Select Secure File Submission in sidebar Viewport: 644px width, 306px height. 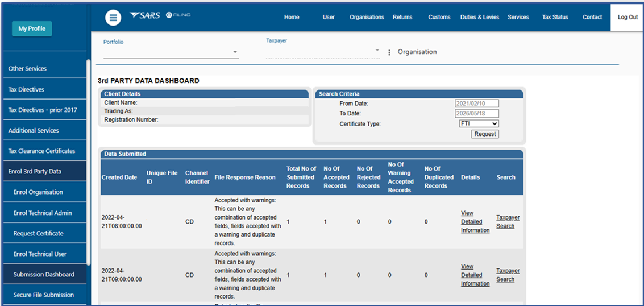point(44,295)
